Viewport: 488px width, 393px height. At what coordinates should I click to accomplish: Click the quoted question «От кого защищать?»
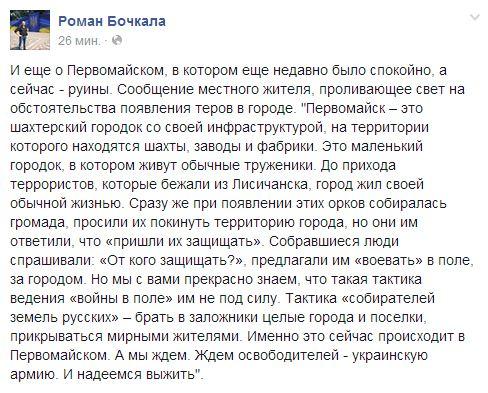[x=172, y=261]
